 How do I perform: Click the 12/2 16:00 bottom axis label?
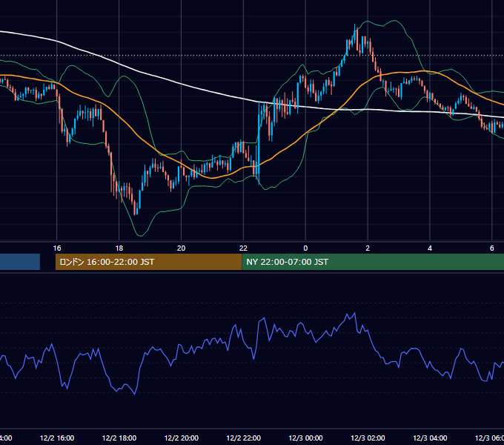tap(57, 438)
